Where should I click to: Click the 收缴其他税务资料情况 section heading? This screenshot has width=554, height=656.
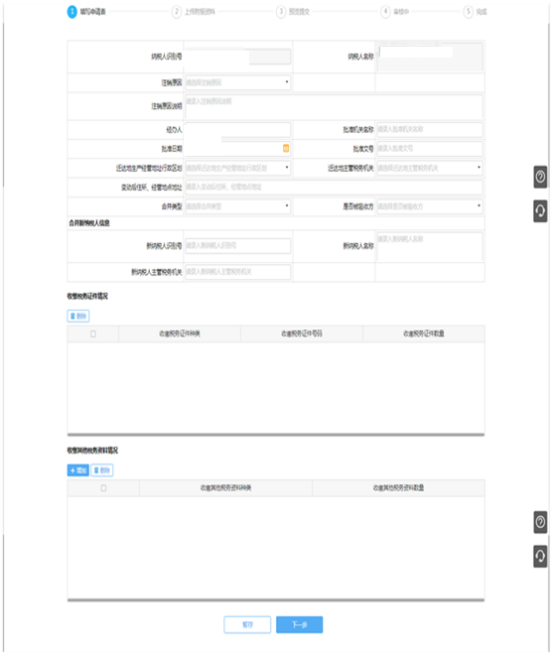tap(92, 451)
